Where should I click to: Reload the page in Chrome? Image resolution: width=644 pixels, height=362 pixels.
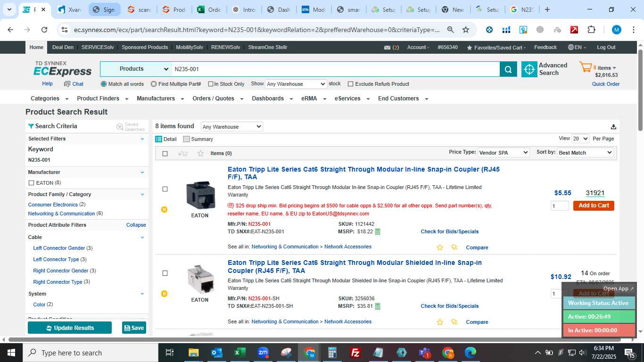point(44,30)
